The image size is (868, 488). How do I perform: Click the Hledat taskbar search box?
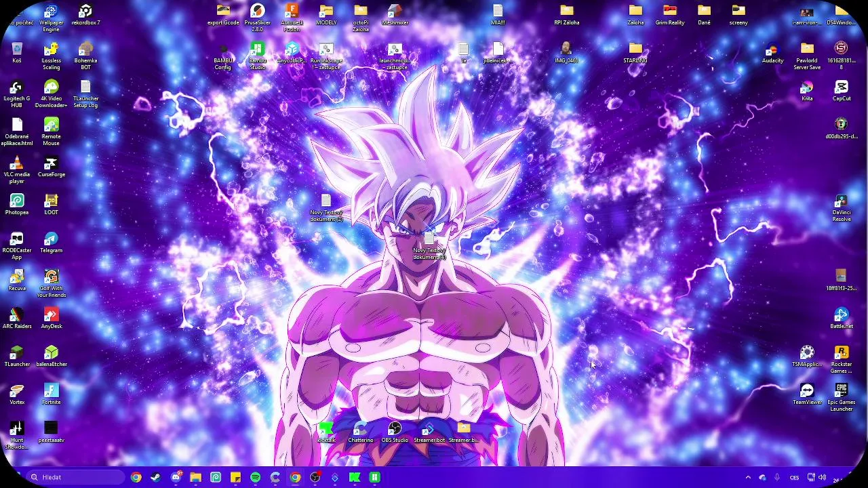click(x=76, y=477)
